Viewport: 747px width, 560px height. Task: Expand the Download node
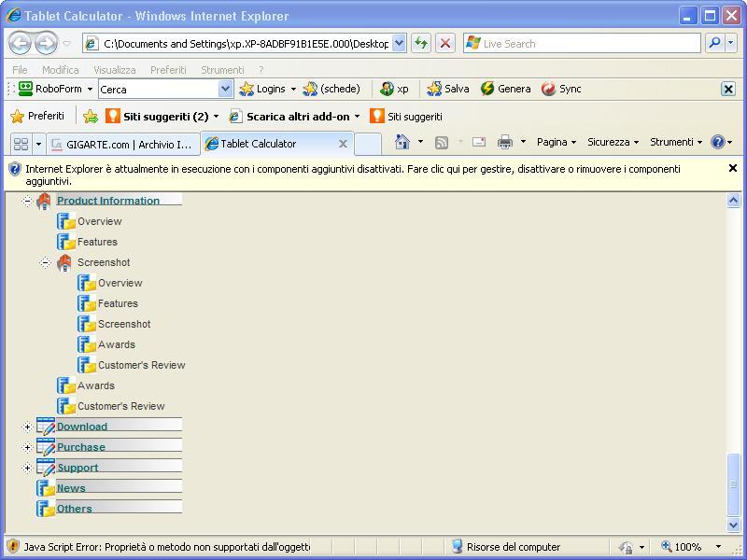coord(27,427)
